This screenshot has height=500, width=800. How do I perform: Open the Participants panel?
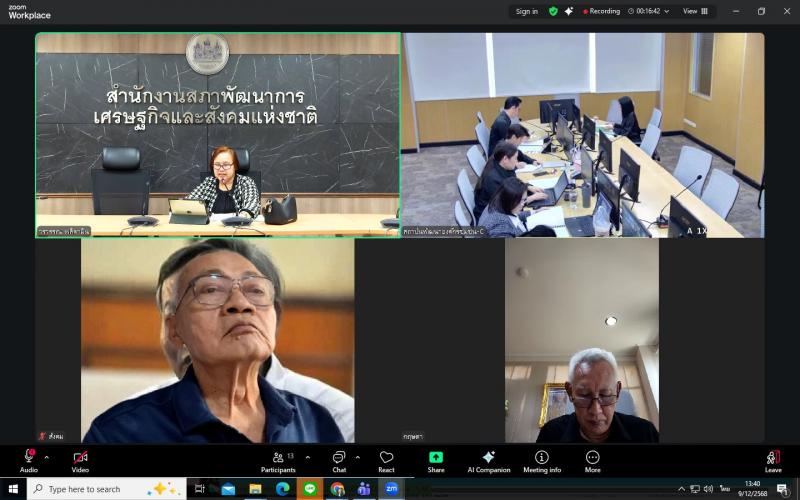[x=278, y=462]
